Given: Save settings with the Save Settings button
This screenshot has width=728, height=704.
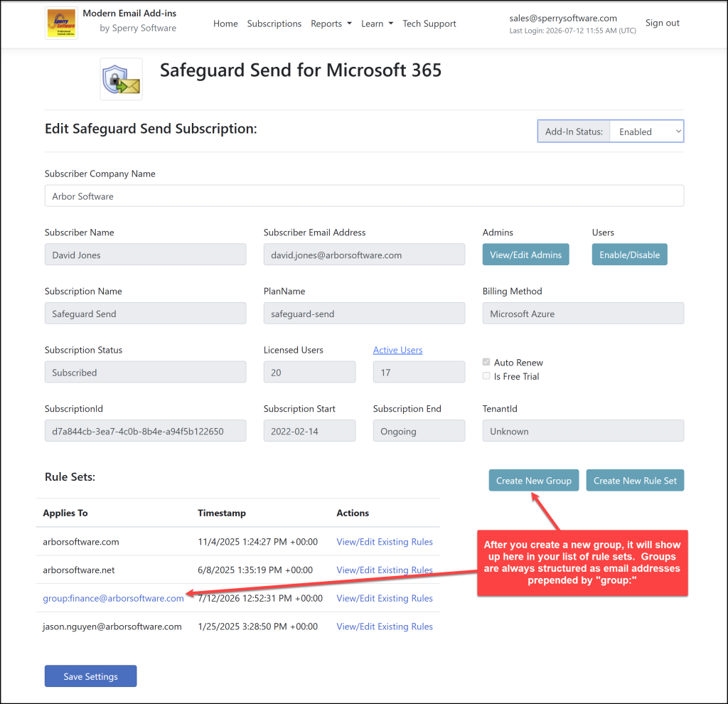Looking at the screenshot, I should (90, 676).
